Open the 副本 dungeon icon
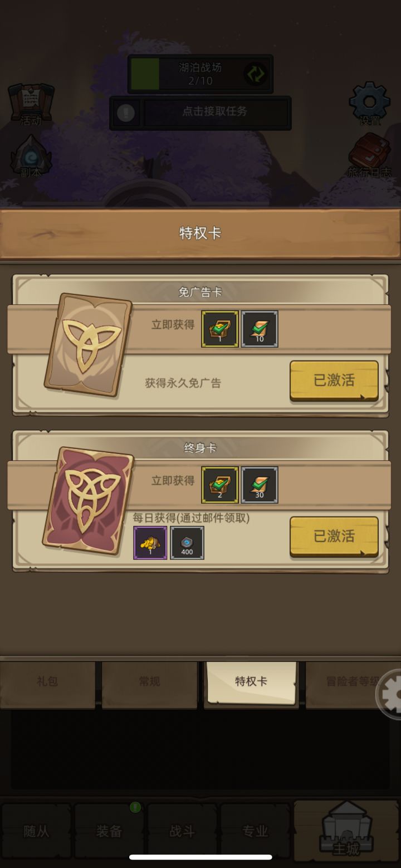401x868 pixels. point(31,156)
